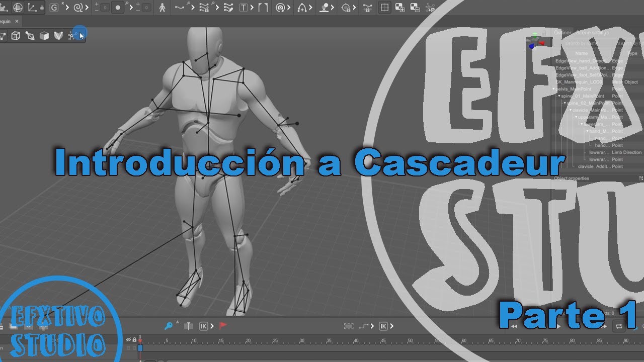Select the solid cube view mode icon
This screenshot has width=644, height=362.
[44, 36]
